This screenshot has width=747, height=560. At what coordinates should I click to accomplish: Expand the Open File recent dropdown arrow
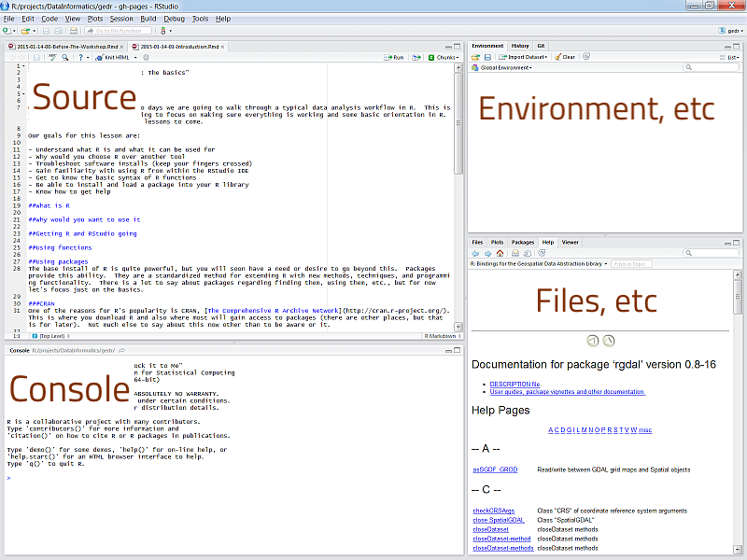tap(34, 32)
